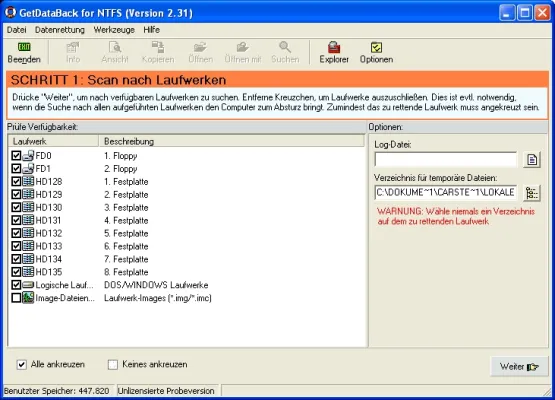Click the temporary directory browse icon
555x400 pixels.
(x=532, y=193)
